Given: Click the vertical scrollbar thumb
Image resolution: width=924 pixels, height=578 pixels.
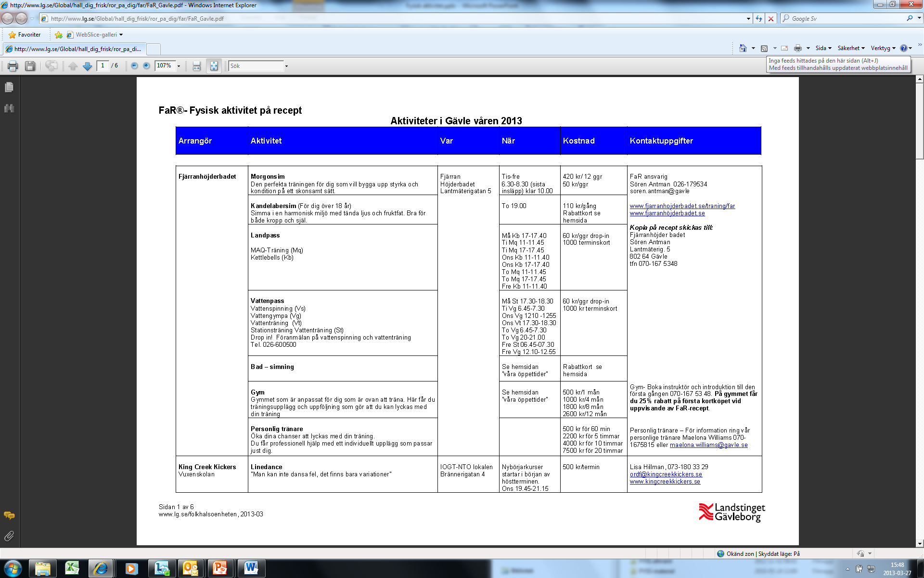Looking at the screenshot, I should (920, 120).
